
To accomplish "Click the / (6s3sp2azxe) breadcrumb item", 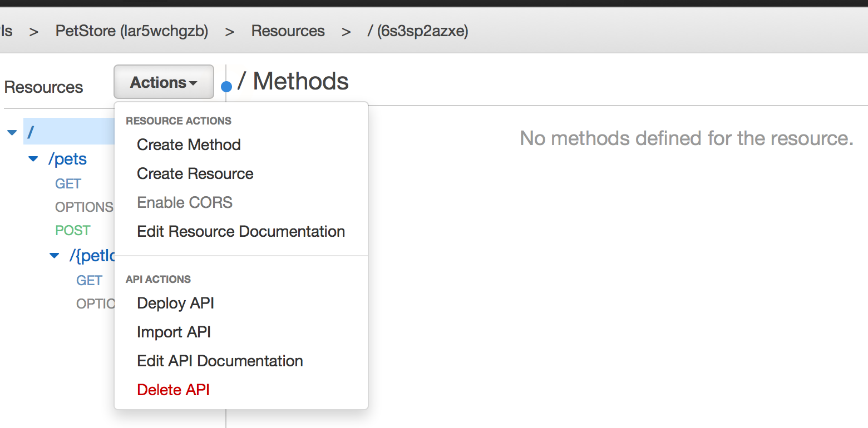I will (x=418, y=31).
